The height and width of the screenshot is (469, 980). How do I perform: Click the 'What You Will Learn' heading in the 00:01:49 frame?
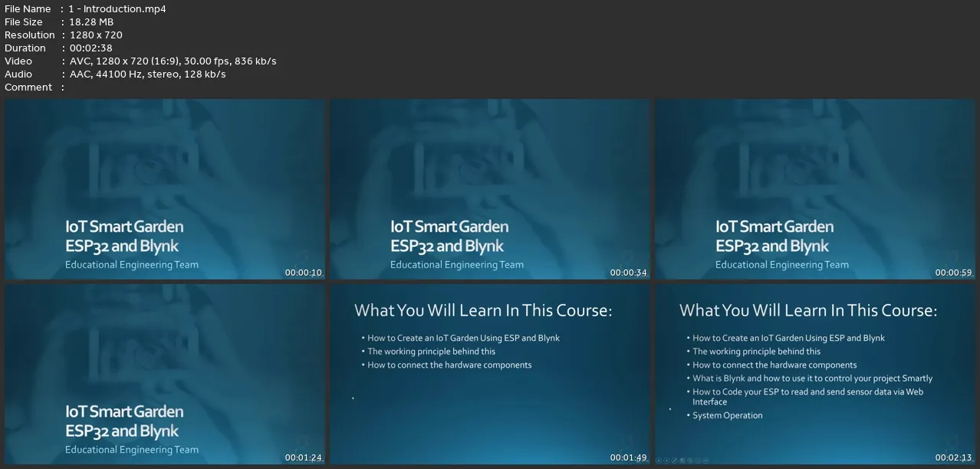(483, 310)
